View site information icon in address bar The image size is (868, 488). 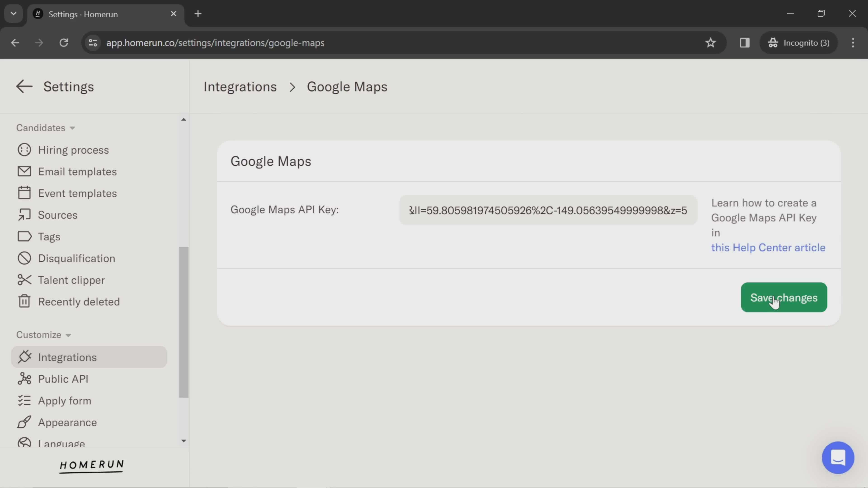click(93, 43)
